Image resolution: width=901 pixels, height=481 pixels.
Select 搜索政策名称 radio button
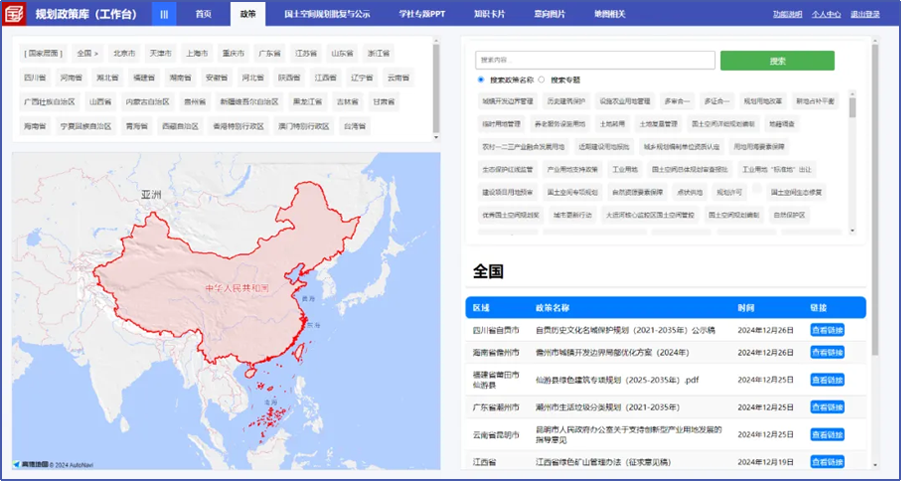pyautogui.click(x=481, y=80)
